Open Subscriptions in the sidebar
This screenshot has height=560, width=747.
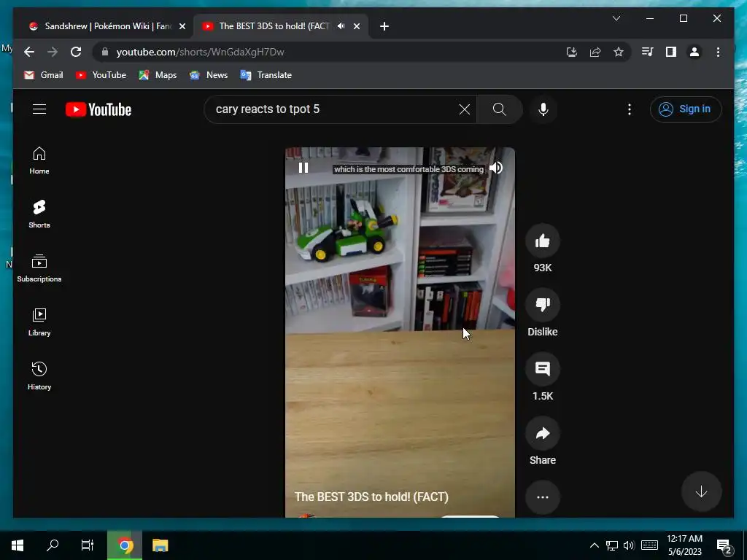[39, 268]
